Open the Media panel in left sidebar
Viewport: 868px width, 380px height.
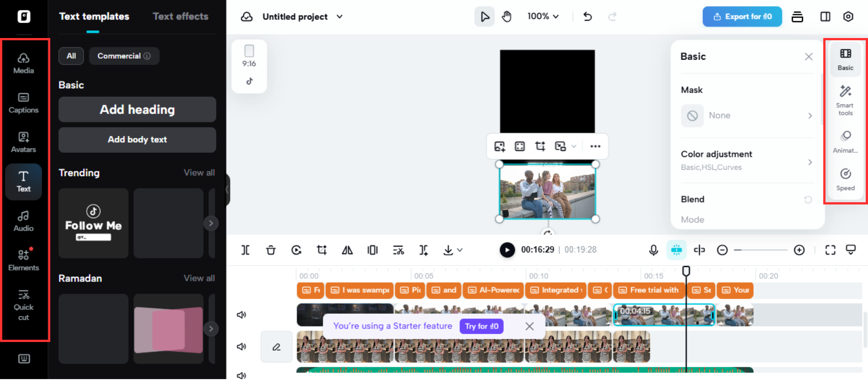point(24,63)
